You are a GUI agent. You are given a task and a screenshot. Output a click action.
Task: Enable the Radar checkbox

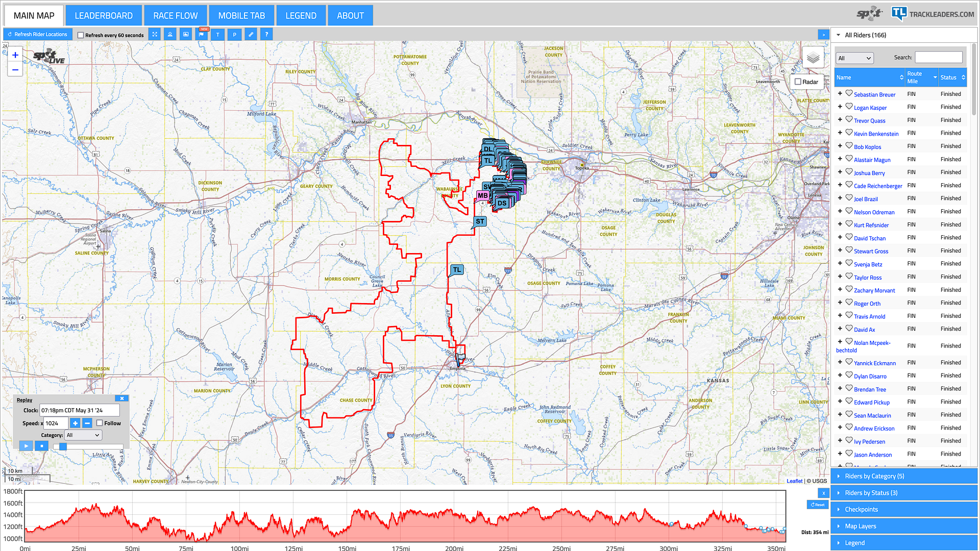tap(798, 82)
